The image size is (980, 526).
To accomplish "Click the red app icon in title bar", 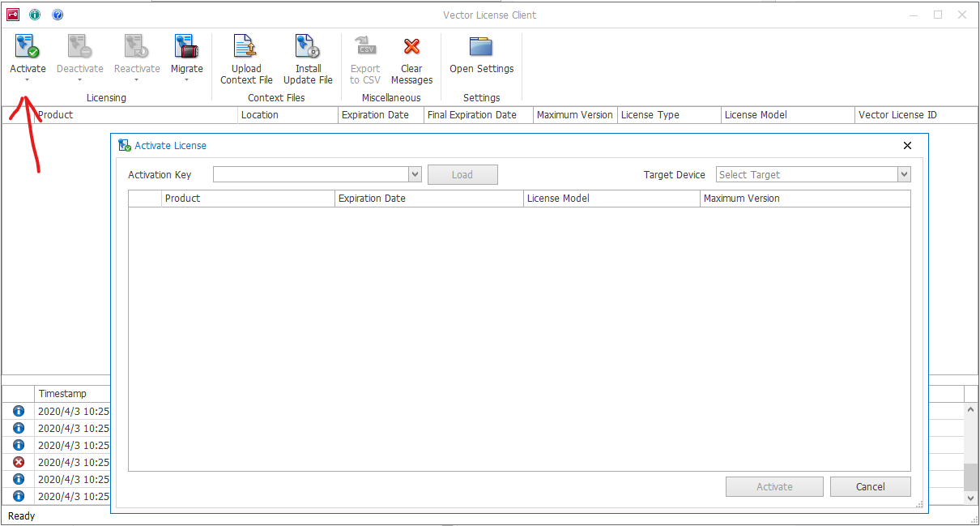I will 12,15.
